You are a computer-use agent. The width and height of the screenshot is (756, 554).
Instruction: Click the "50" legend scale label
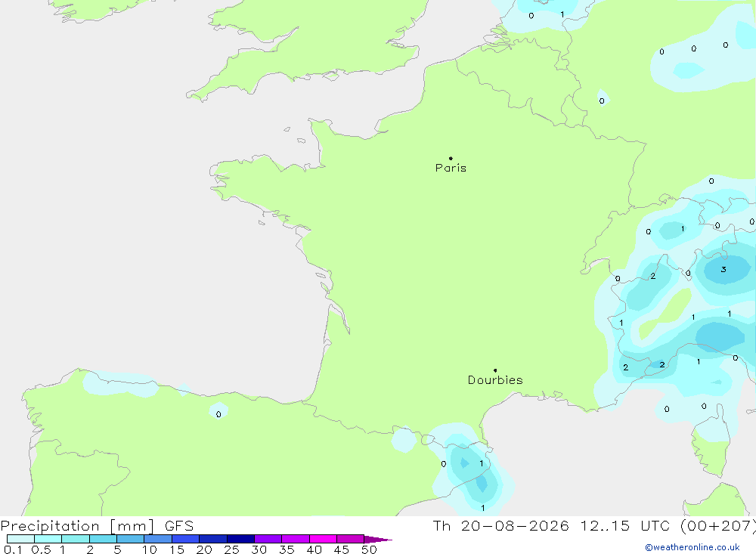pos(369,549)
